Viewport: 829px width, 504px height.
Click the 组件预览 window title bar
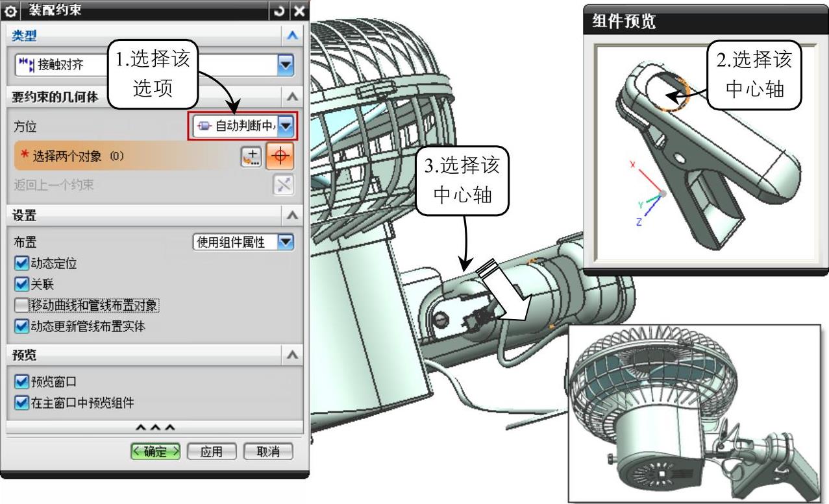(706, 21)
